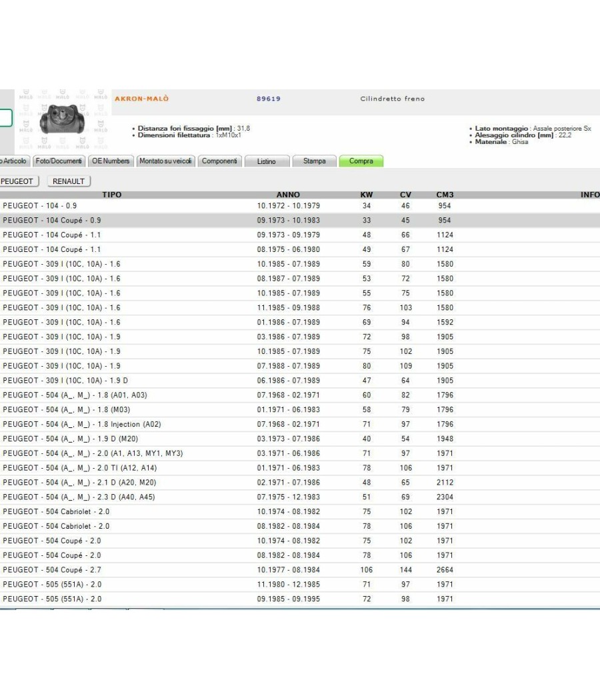Select row 504 2.0 TI (A12, A14)
Viewport: 600px width, 700px height.
click(x=300, y=468)
